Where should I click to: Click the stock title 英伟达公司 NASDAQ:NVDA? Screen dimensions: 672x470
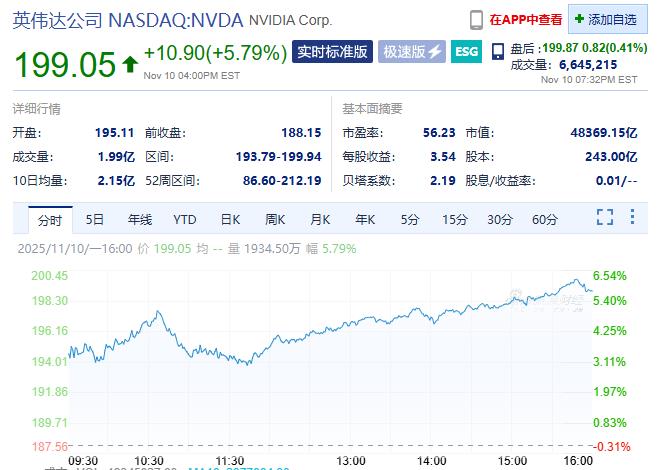[x=128, y=20]
